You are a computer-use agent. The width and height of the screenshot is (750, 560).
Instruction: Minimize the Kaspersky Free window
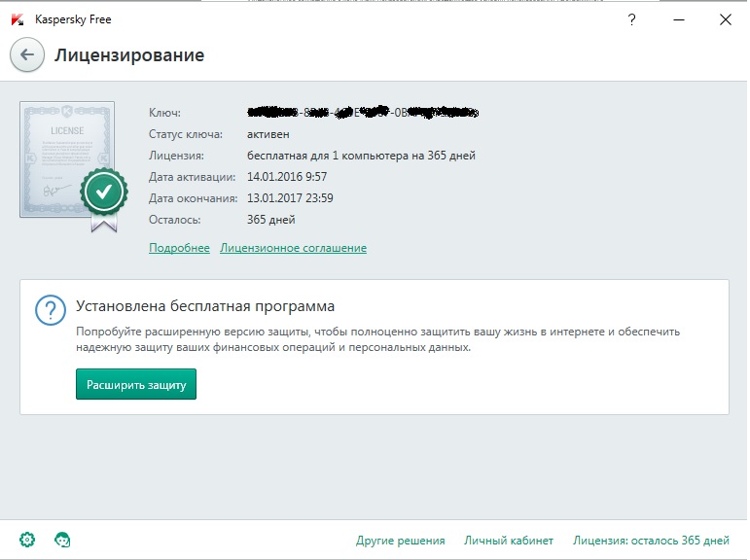pyautogui.click(x=679, y=19)
